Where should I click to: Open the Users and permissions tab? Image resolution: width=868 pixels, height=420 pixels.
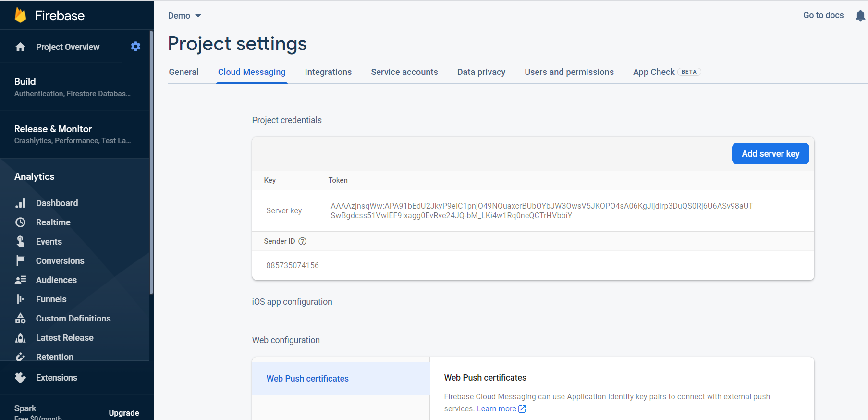569,72
